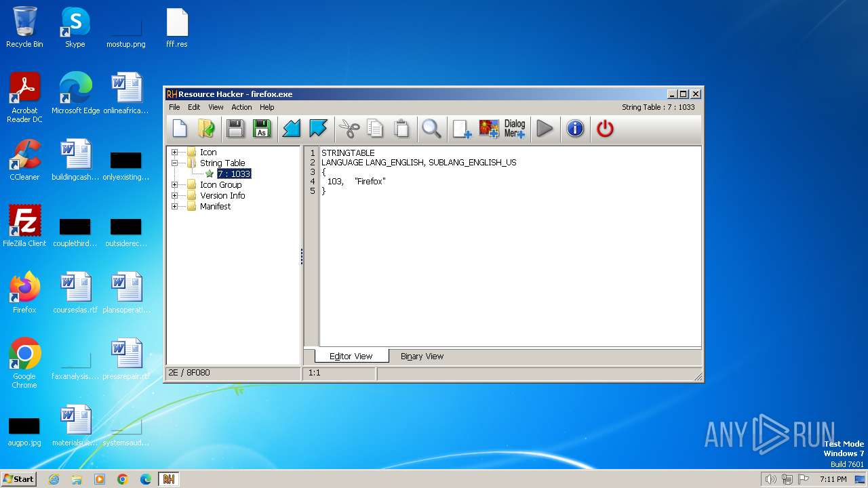Expand the Icon Group tree node
Screen dimensions: 868x488
point(174,184)
